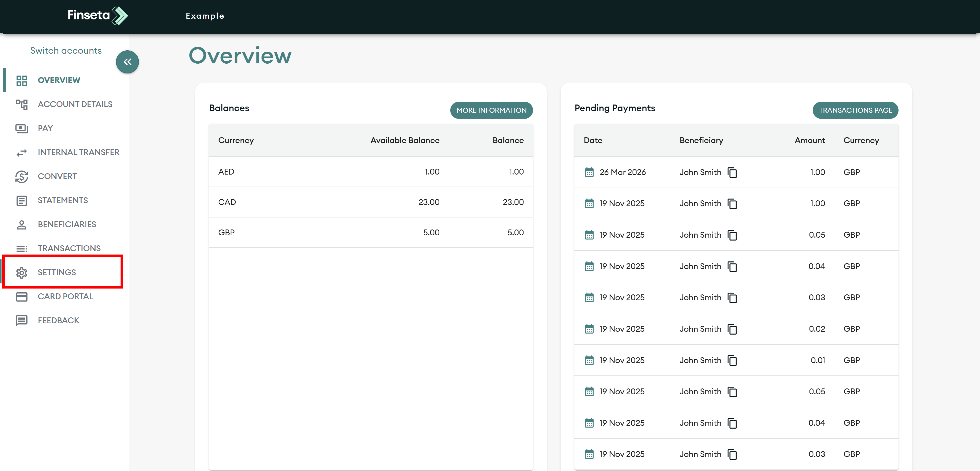Image resolution: width=980 pixels, height=471 pixels.
Task: Copy beneficiary from 26 Mar 2026 payment
Action: pos(732,173)
